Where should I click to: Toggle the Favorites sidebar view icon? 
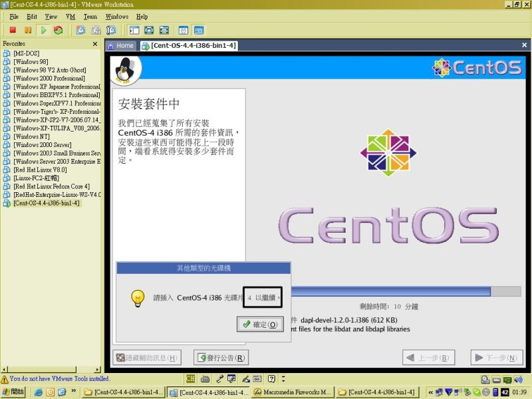coord(134,30)
